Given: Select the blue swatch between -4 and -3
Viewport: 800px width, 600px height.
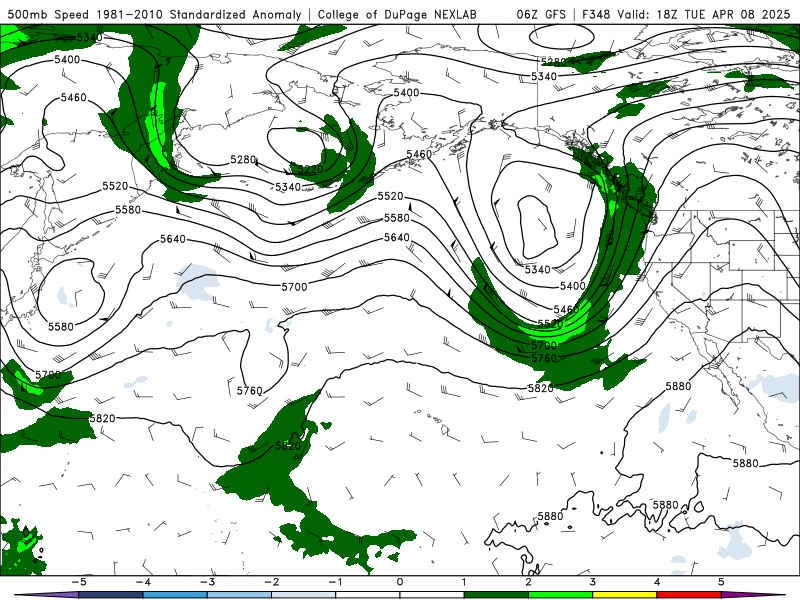Looking at the screenshot, I should click(175, 595).
